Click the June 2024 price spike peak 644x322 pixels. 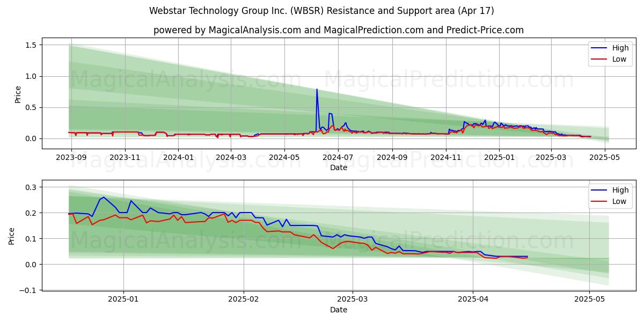[317, 90]
